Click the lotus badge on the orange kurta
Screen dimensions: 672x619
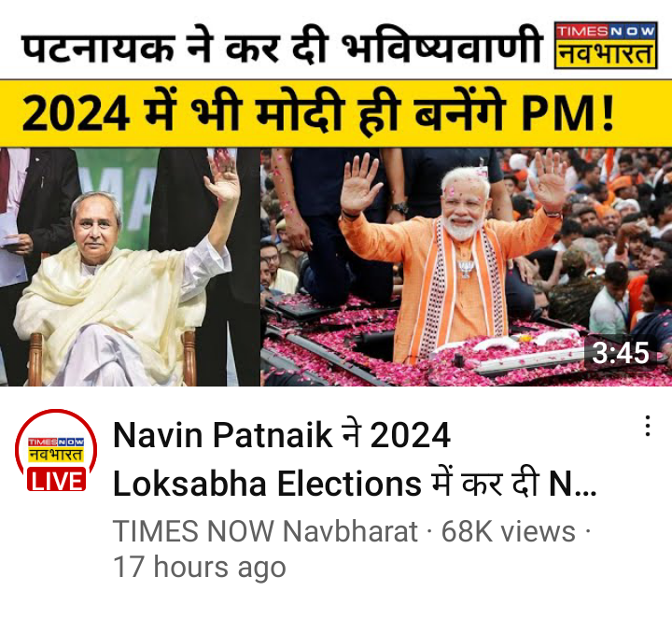point(466,269)
